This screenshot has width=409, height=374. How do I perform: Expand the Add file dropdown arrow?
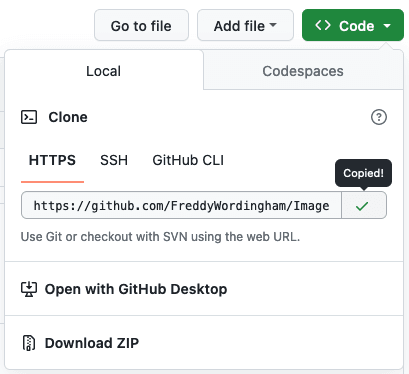[273, 25]
